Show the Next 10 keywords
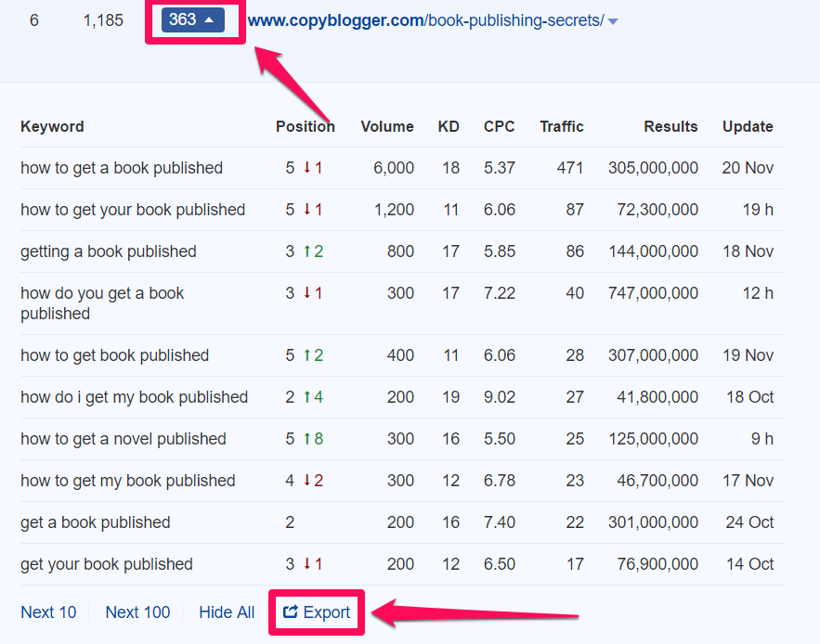 48,612
